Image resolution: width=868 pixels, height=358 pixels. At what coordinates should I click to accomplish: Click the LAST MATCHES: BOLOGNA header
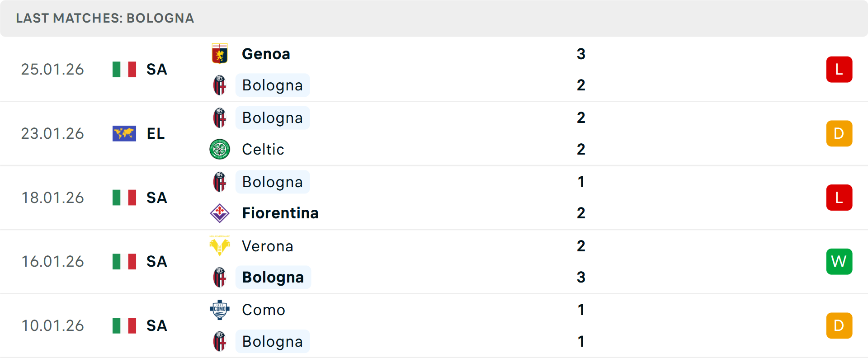coord(104,18)
